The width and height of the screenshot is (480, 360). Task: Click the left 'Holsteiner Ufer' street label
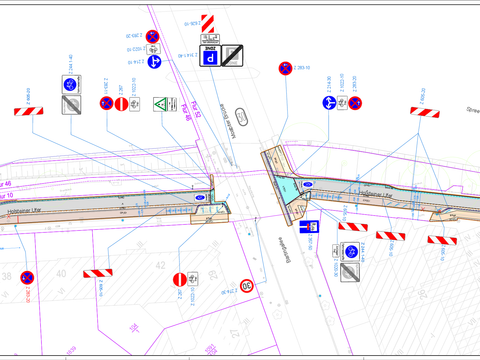point(24,211)
